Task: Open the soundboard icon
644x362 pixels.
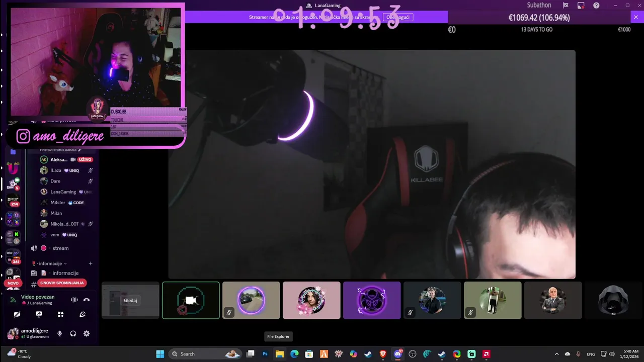Action: tap(83, 314)
